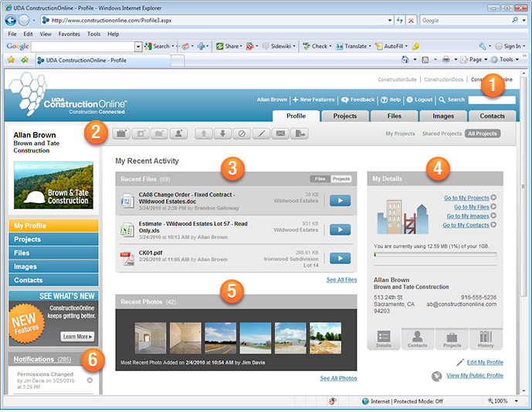Screen dimensions: 532x412
Task: Click the storage usage progress bar
Action: 435,255
